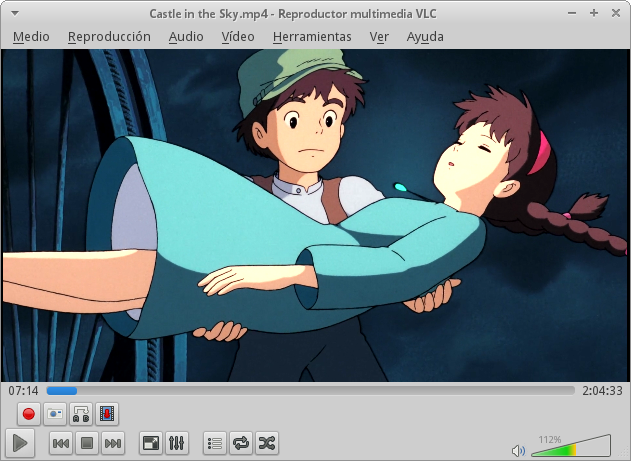This screenshot has height=461, width=631.
Task: Toggle fullscreen video mode
Action: click(151, 443)
